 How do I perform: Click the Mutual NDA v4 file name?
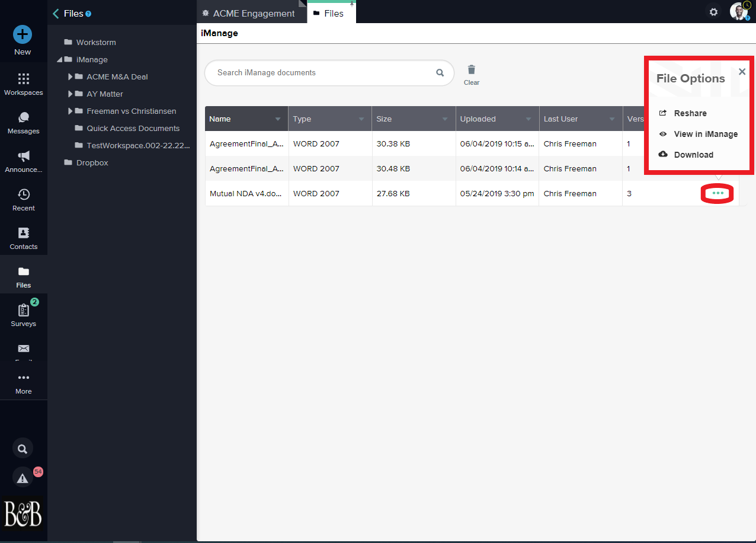coord(246,194)
